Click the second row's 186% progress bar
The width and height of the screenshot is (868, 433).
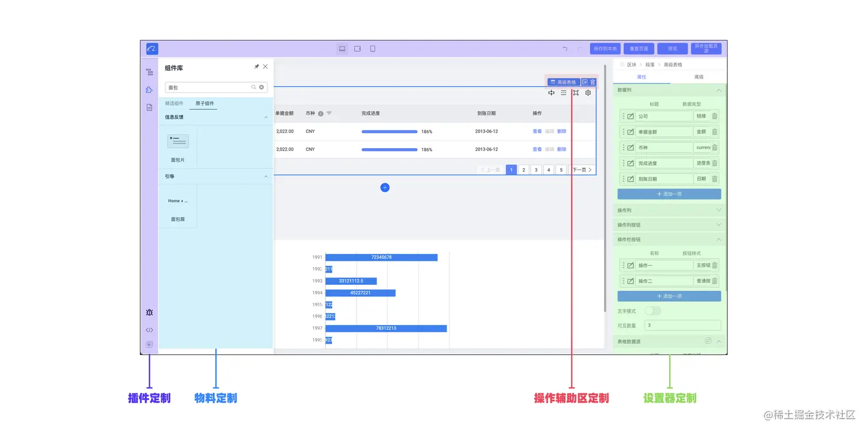point(389,149)
